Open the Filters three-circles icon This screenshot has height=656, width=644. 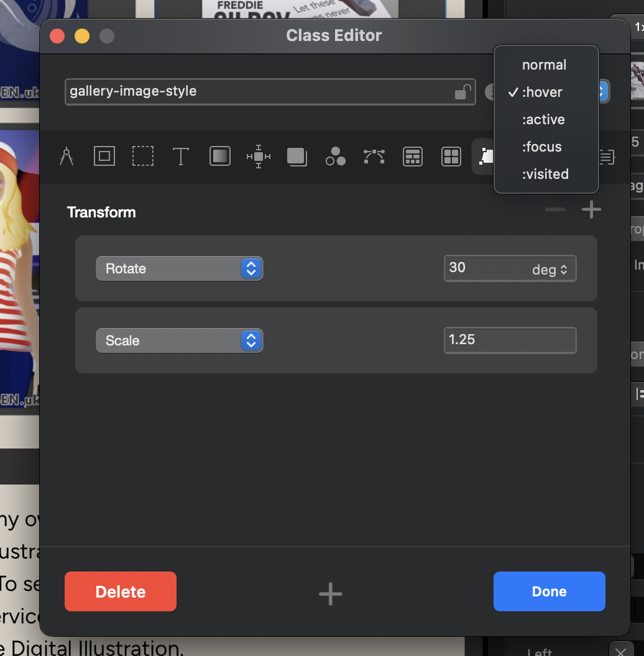[x=336, y=157]
